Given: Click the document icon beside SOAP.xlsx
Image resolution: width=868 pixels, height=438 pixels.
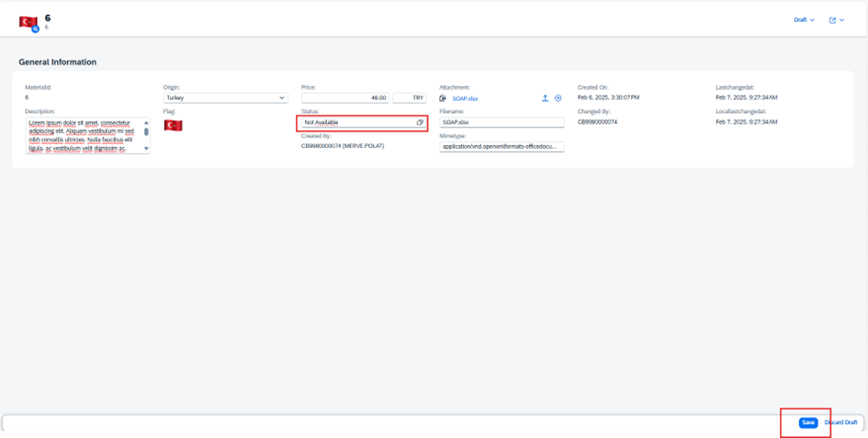Looking at the screenshot, I should (444, 98).
